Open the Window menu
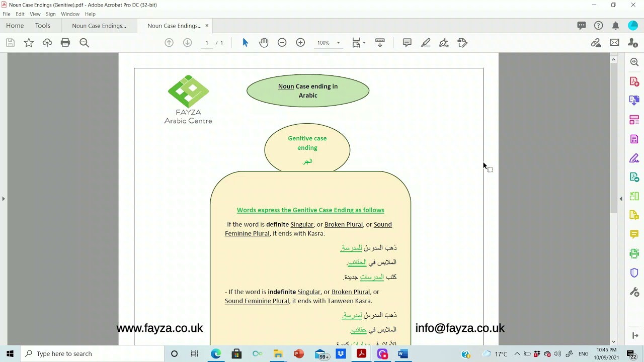Viewport: 644px width, 362px height. [x=70, y=14]
